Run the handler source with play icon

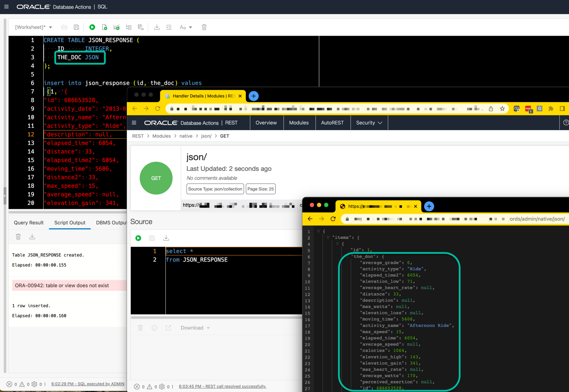pyautogui.click(x=138, y=238)
